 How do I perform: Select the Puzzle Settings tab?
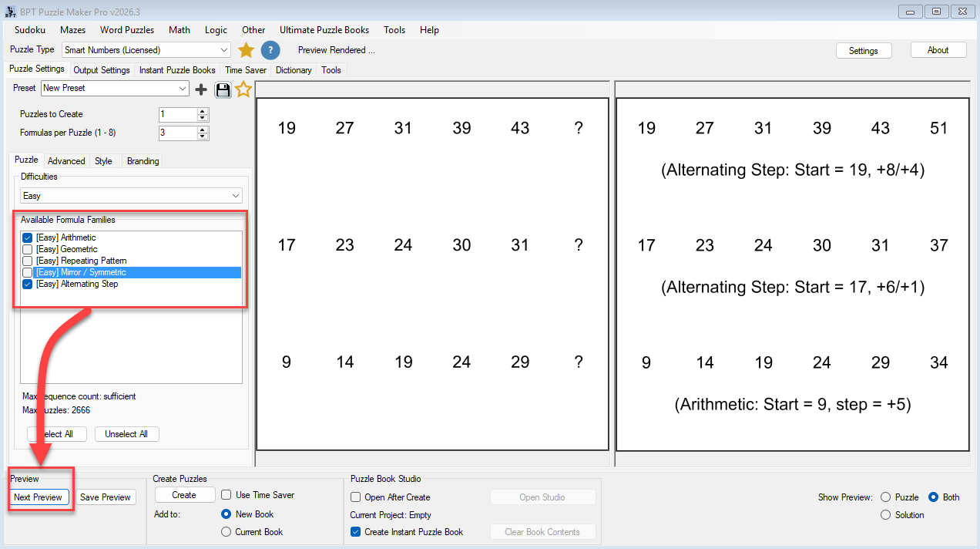click(x=37, y=69)
